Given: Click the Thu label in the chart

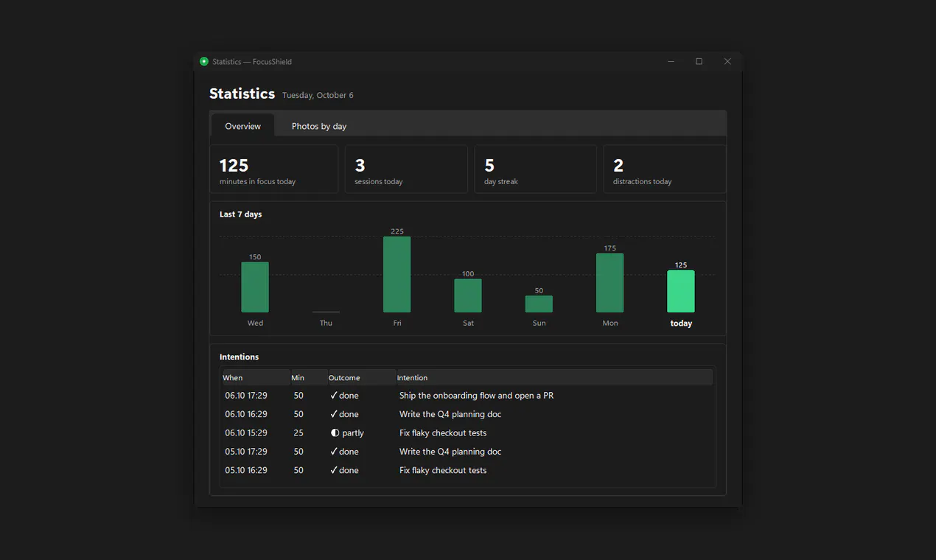Looking at the screenshot, I should (326, 323).
